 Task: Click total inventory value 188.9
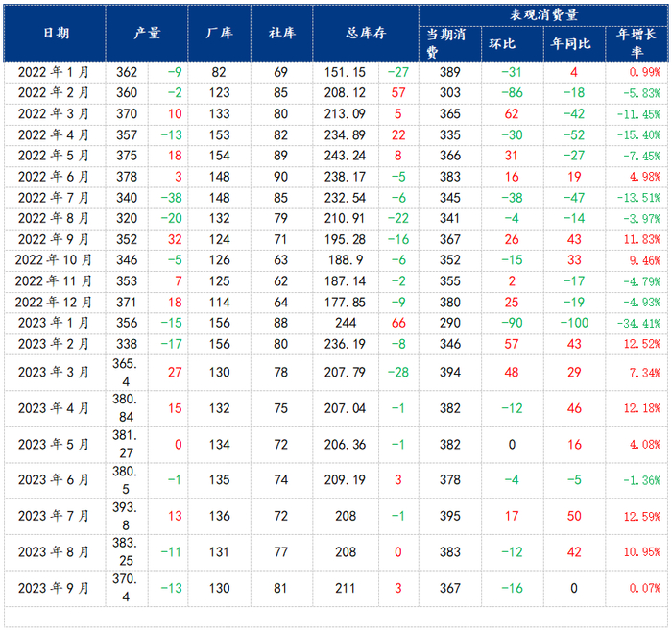pyautogui.click(x=346, y=260)
